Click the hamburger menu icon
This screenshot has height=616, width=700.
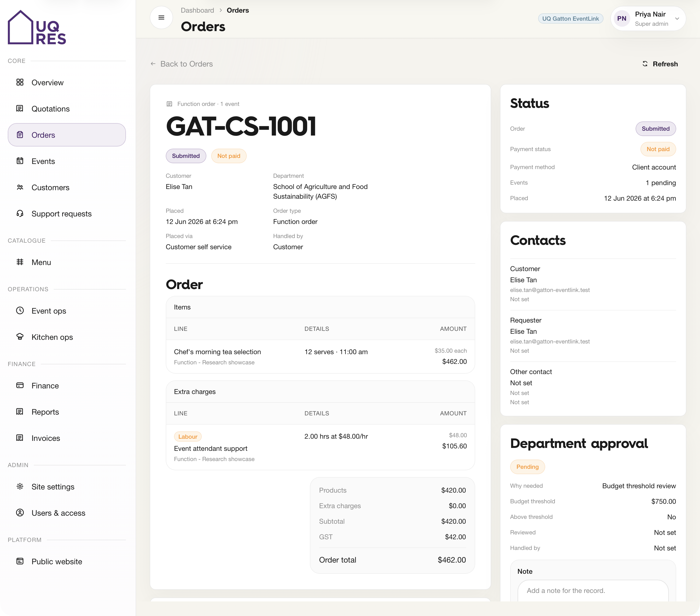tap(161, 17)
